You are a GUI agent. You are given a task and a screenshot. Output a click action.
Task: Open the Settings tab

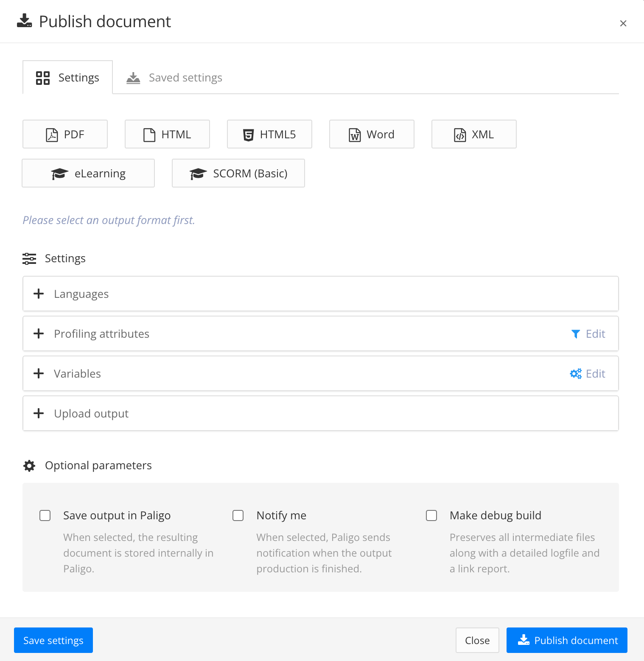[67, 77]
